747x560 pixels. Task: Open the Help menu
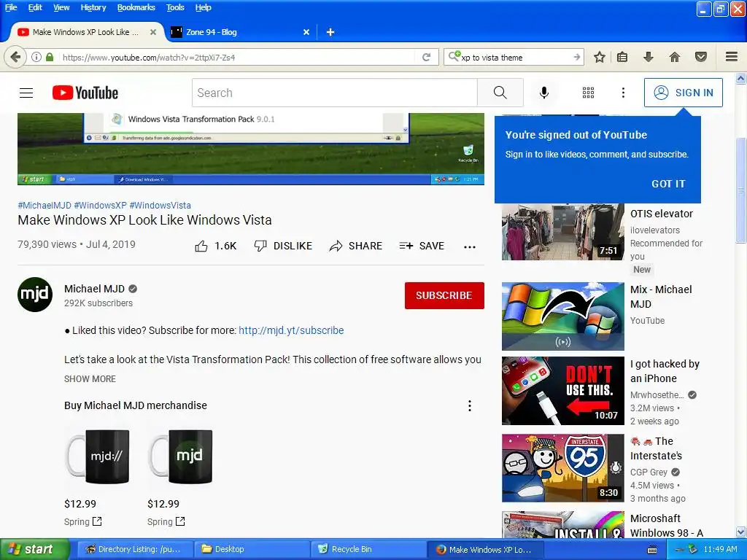[x=203, y=7]
